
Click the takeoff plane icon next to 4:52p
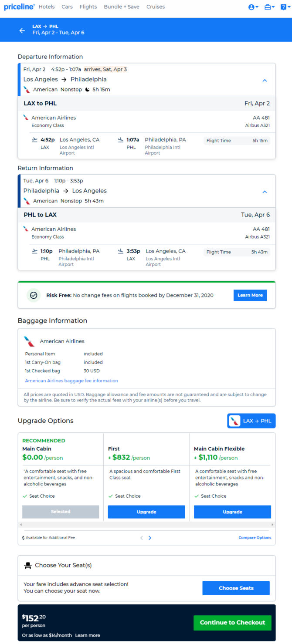pyautogui.click(x=34, y=140)
